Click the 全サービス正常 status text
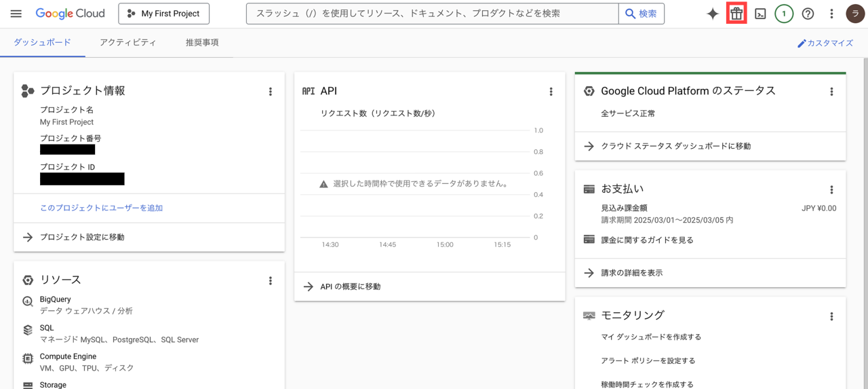 (x=628, y=113)
